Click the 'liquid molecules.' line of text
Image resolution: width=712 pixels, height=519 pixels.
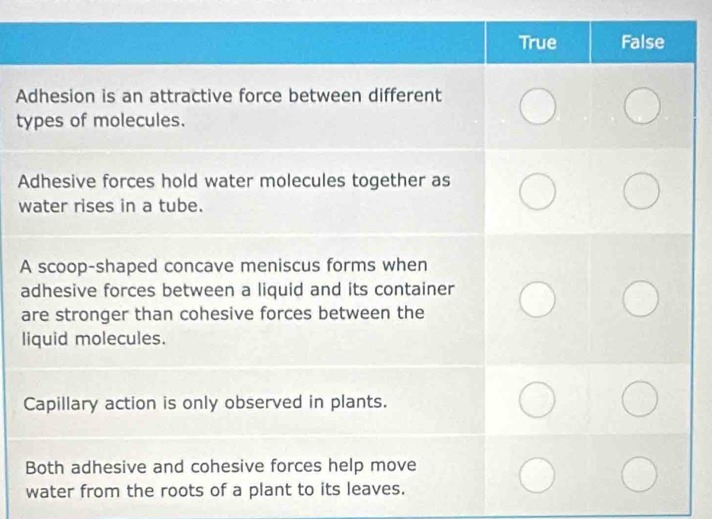(x=94, y=339)
